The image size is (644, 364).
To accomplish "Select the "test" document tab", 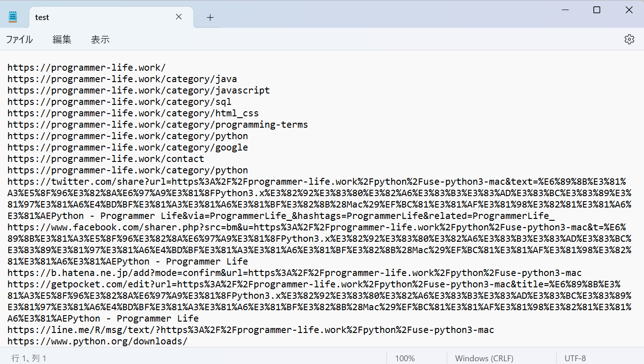I will tap(111, 17).
